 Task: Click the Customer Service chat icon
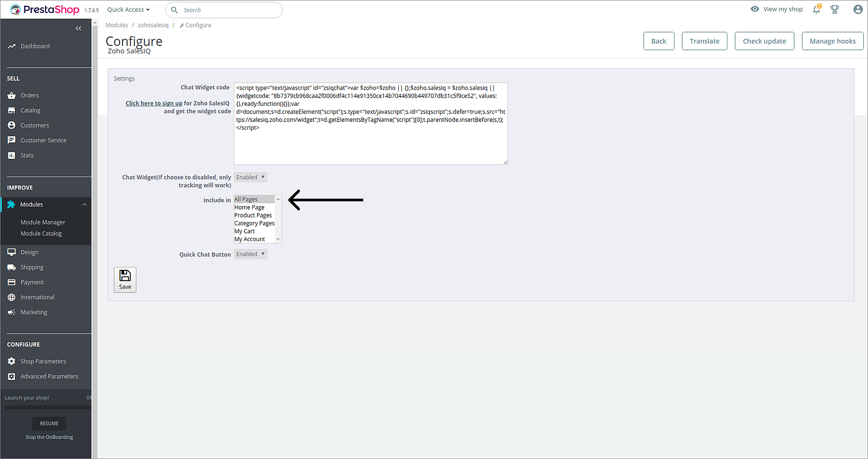[12, 140]
